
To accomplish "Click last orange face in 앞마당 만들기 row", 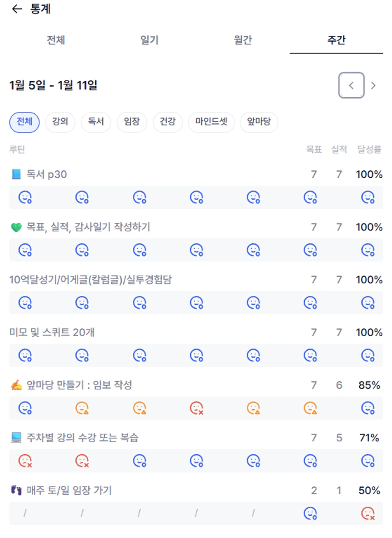I will [310, 408].
